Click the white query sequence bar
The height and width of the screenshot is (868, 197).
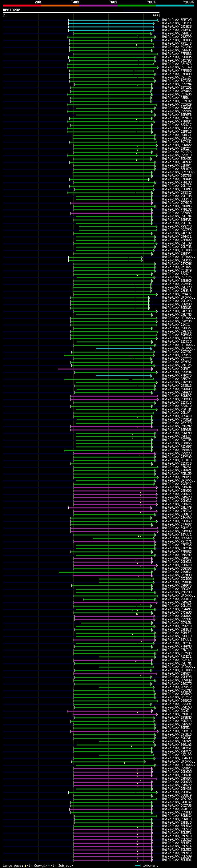81,13
